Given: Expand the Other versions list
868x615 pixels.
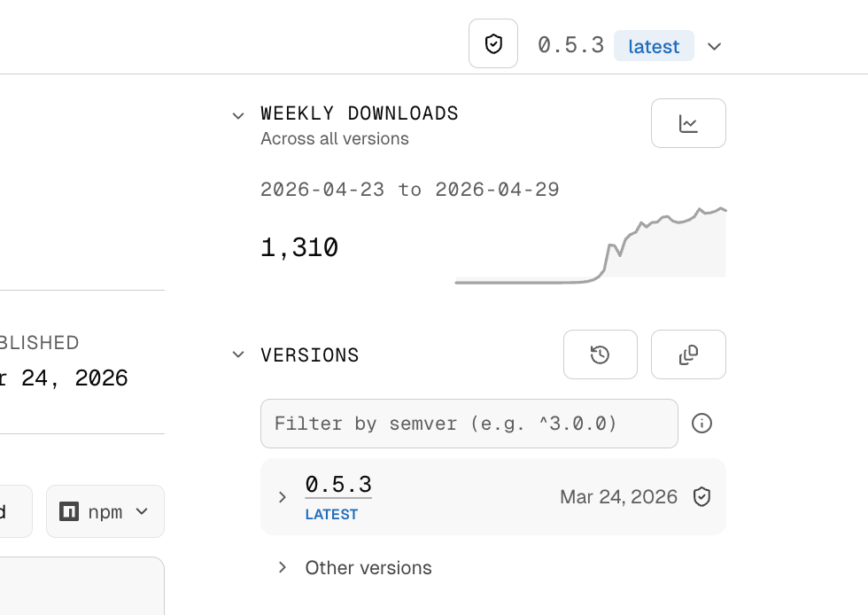Looking at the screenshot, I should tap(282, 567).
